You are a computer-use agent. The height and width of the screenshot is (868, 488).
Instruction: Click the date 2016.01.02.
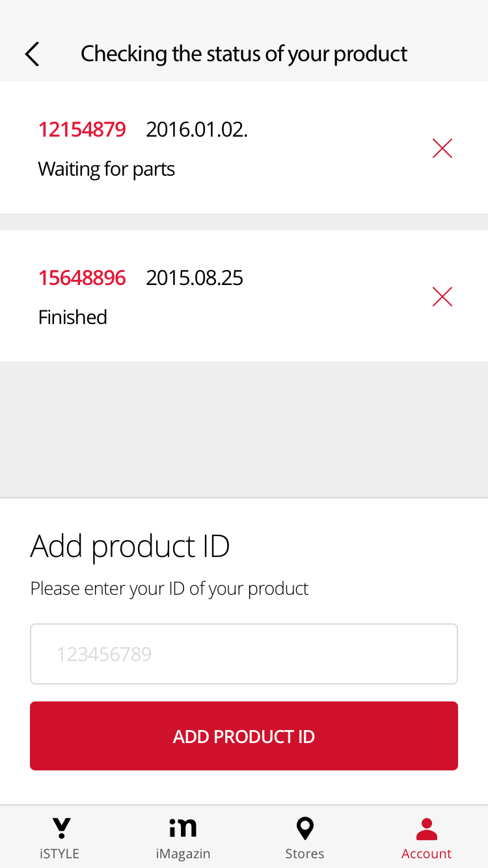click(197, 129)
